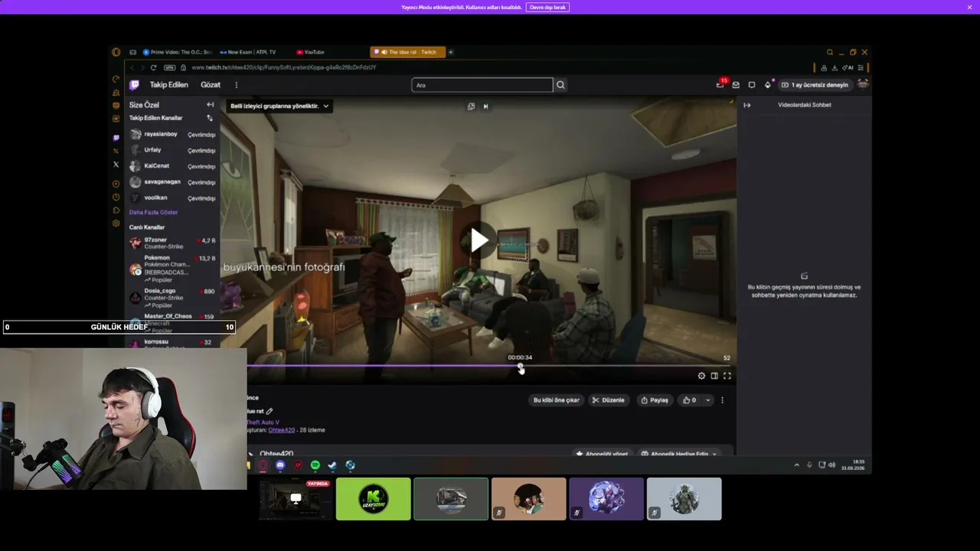Image resolution: width=980 pixels, height=551 pixels.
Task: Open voolikan channel in sidebar
Action: tap(172, 198)
